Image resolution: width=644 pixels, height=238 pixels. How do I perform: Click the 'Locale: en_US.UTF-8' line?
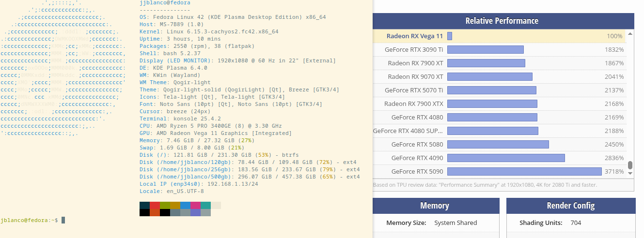click(x=172, y=191)
